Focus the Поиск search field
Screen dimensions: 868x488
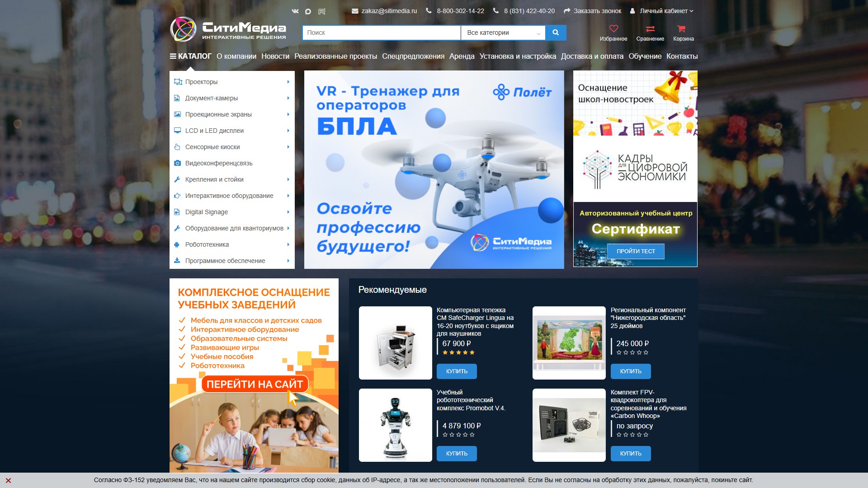click(x=382, y=33)
